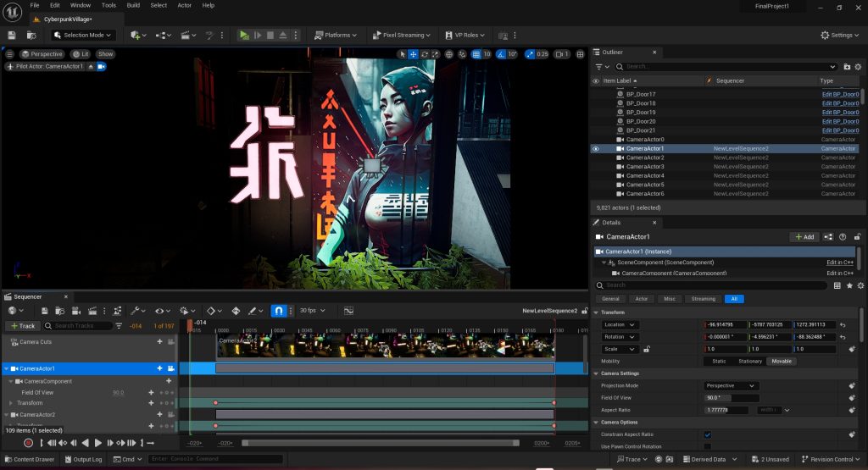Toggle visibility eye for CameraActor1 in Outliner
The image size is (868, 470).
coord(596,149)
